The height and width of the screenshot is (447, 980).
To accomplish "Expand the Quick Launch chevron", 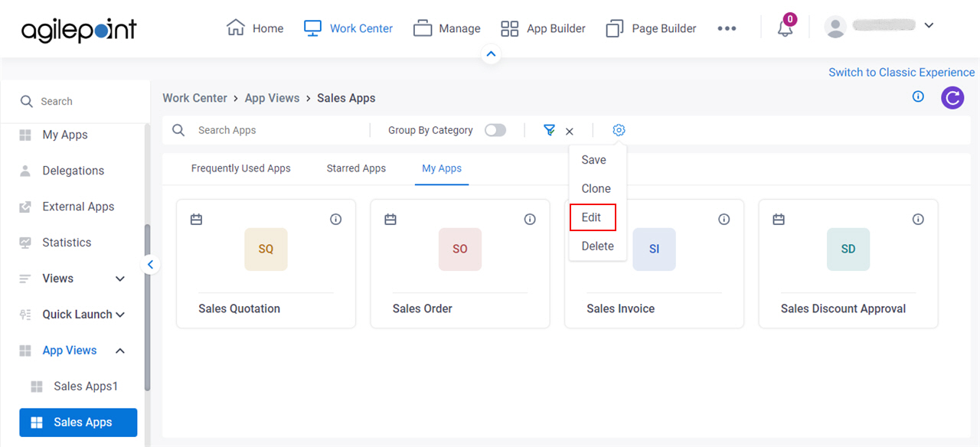I will point(120,315).
